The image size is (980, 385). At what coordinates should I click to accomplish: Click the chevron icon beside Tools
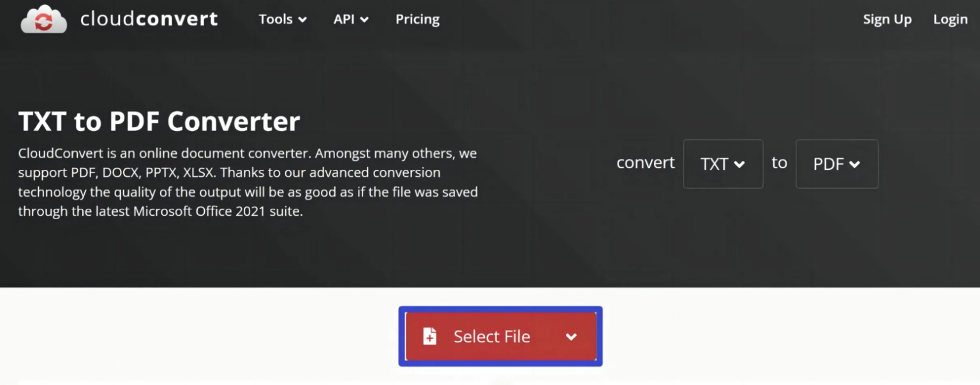point(302,20)
